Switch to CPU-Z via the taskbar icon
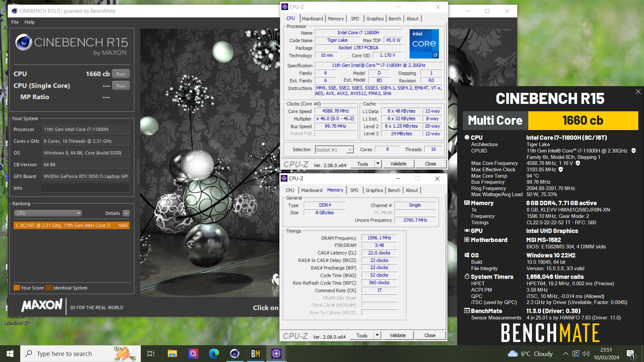Image resolution: width=644 pixels, height=362 pixels. click(276, 354)
